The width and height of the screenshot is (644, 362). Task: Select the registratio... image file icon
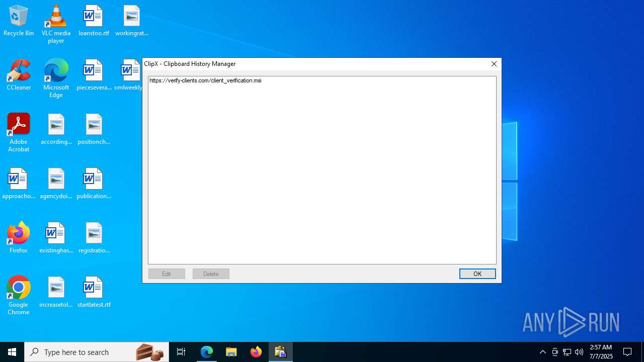94,238
